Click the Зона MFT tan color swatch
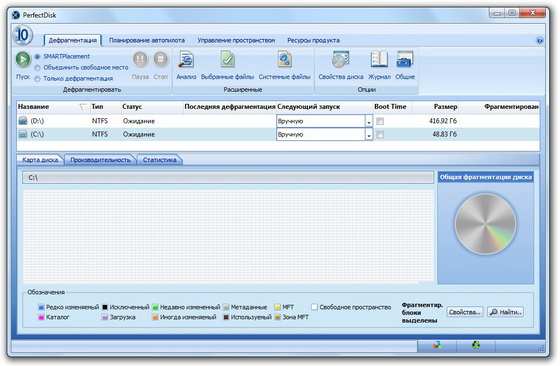Screen dimensions: 560x366 (x=278, y=317)
